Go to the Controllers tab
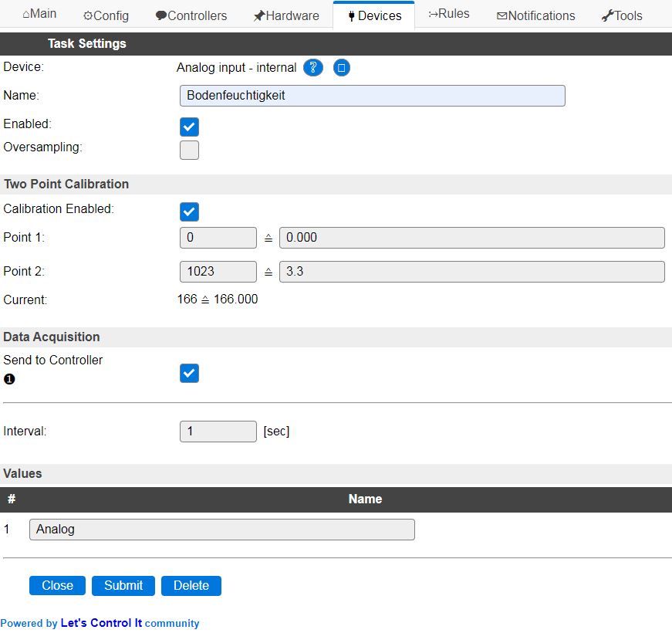This screenshot has width=672, height=633. click(x=191, y=15)
